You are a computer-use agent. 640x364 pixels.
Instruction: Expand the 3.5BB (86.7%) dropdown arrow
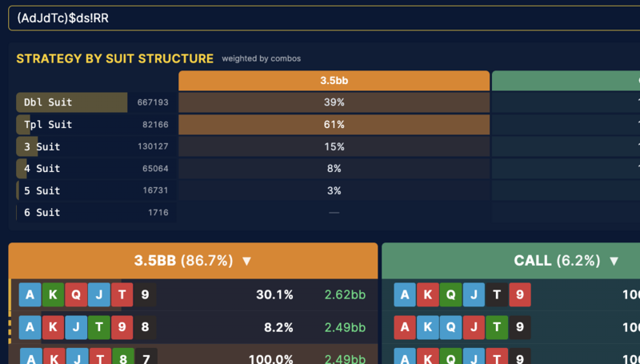coord(246,261)
